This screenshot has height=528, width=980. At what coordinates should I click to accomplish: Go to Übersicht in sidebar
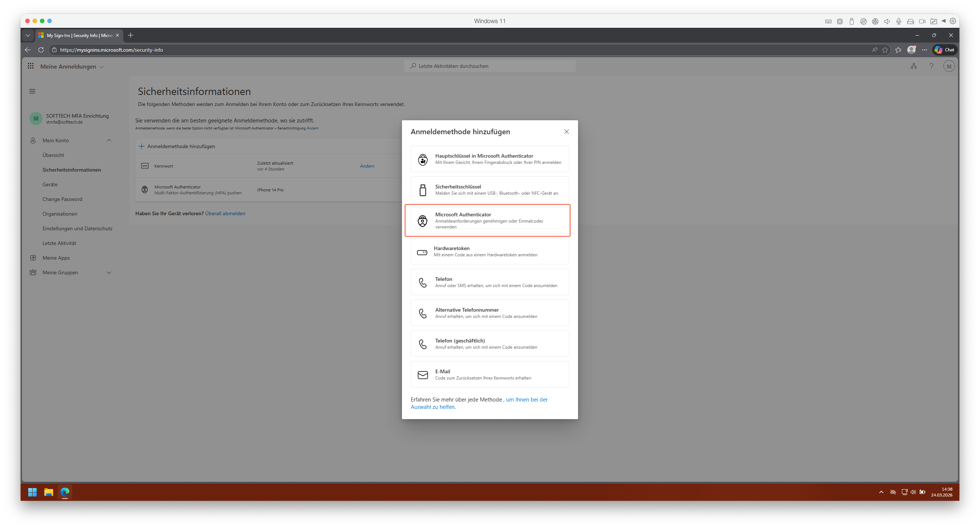53,155
